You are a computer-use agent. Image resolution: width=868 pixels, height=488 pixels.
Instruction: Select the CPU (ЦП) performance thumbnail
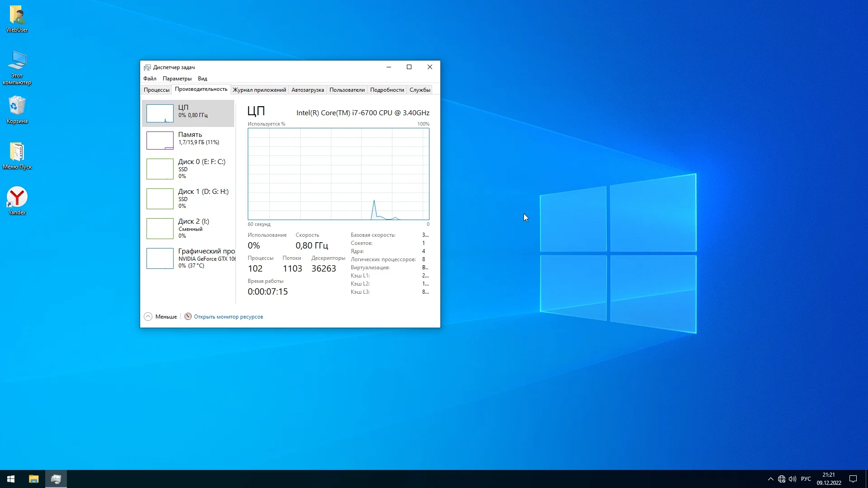tap(160, 113)
